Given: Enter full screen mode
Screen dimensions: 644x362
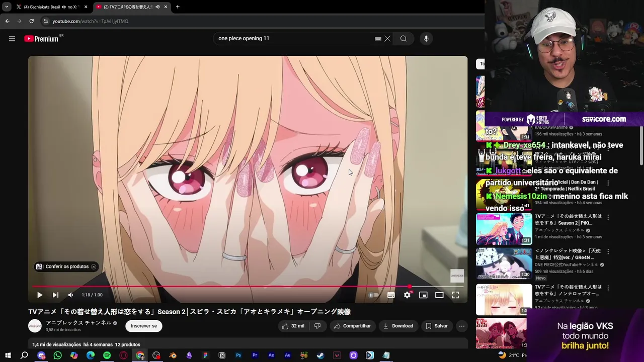Looking at the screenshot, I should pyautogui.click(x=455, y=295).
